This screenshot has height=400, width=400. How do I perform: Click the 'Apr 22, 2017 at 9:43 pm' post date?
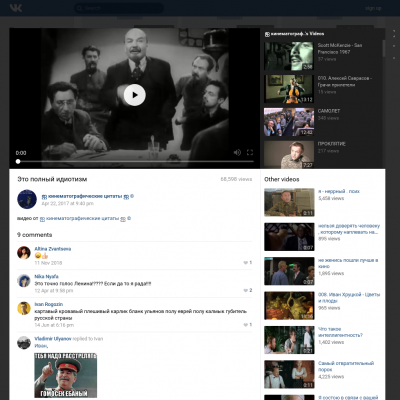pos(67,203)
